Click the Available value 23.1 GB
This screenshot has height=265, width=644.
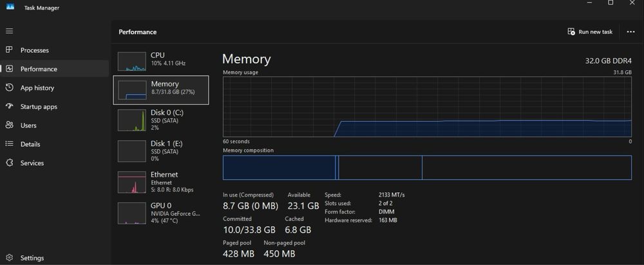coord(303,206)
